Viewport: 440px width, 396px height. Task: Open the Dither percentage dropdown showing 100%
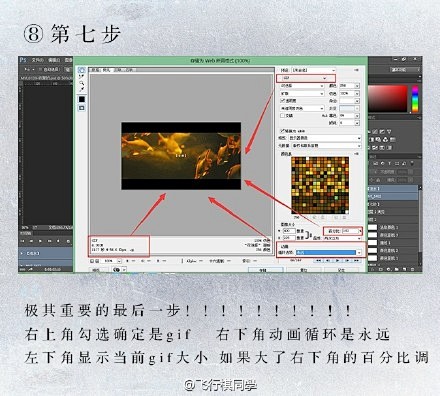pos(349,94)
